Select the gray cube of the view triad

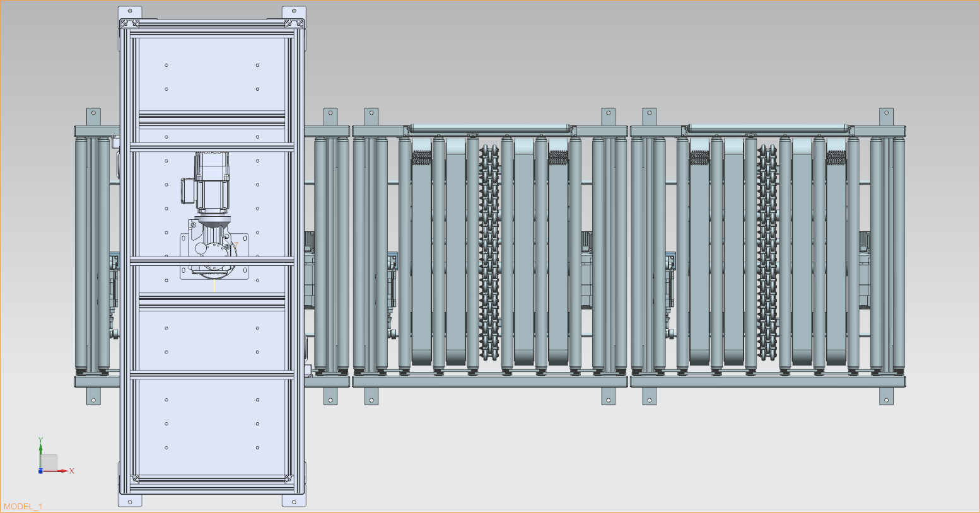pos(49,462)
